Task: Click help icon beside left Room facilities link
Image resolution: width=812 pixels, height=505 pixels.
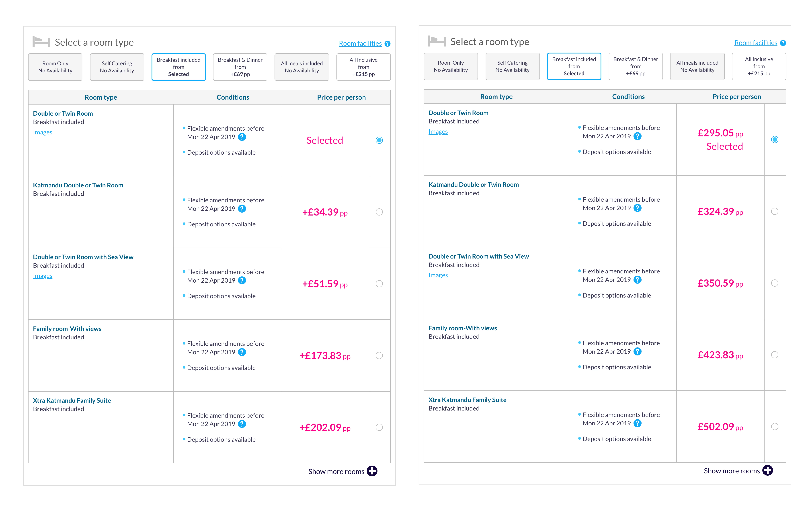Action: coord(387,44)
